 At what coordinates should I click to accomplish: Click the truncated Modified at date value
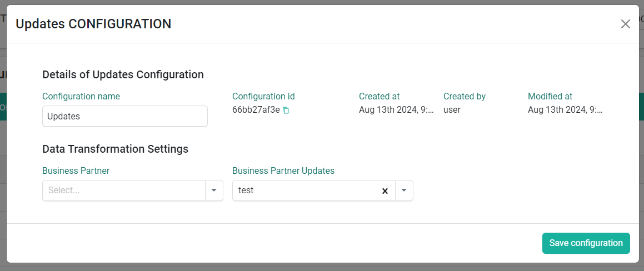pyautogui.click(x=565, y=110)
